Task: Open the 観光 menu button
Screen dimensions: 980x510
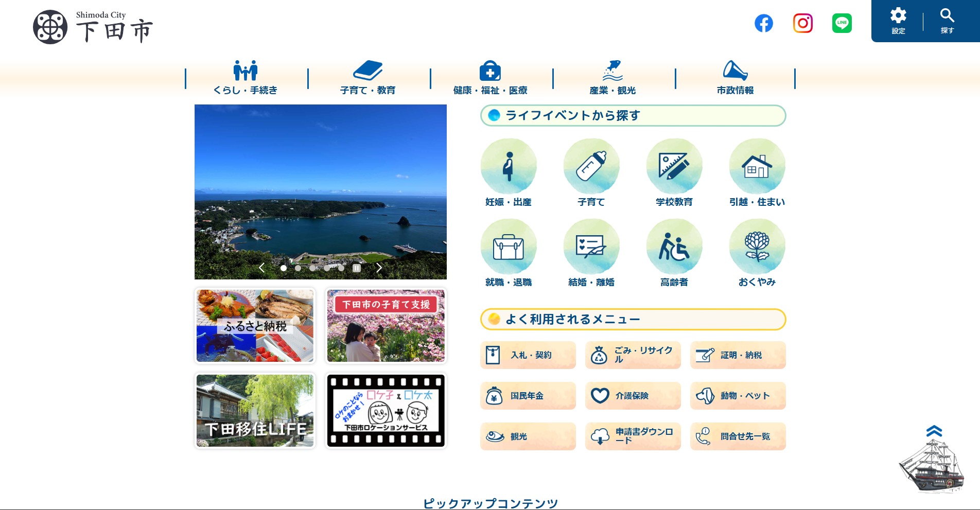Action: coord(528,436)
